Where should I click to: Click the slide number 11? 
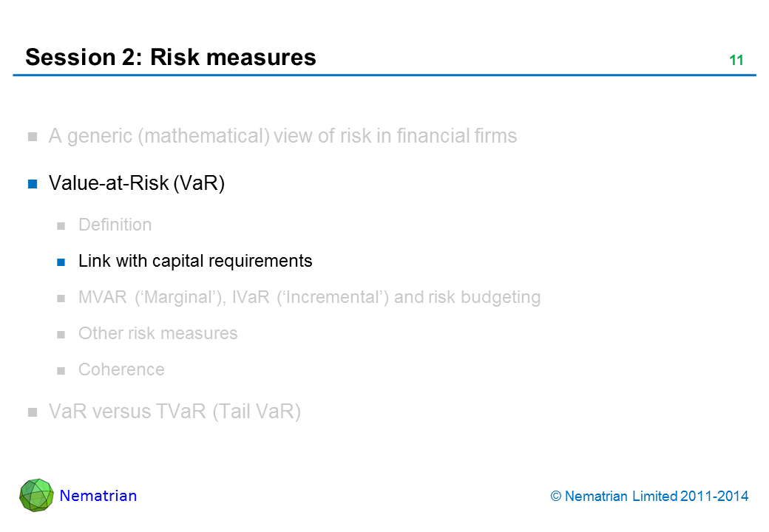pos(736,61)
